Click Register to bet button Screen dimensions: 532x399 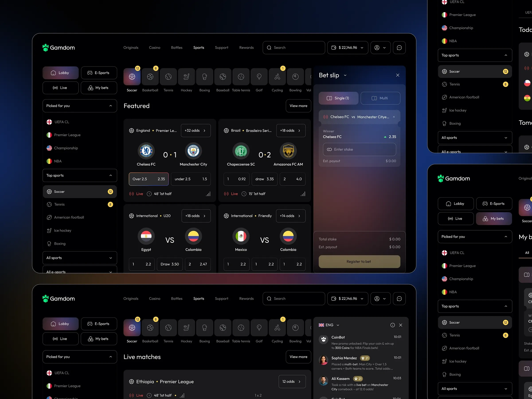point(359,262)
